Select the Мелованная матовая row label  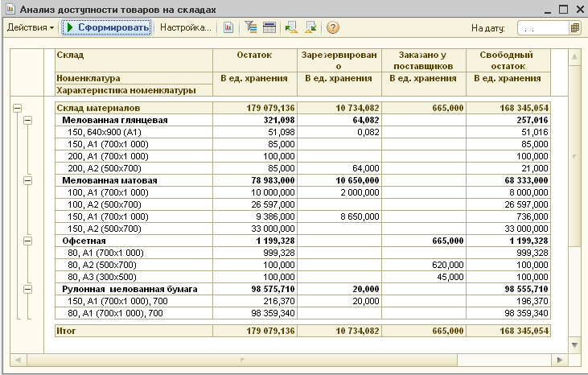pos(109,181)
